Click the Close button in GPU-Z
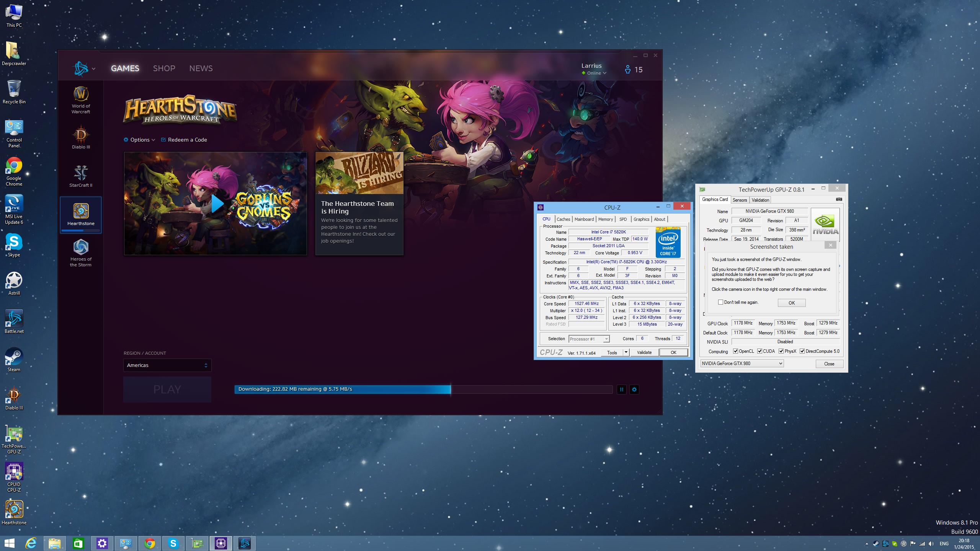 coord(829,364)
